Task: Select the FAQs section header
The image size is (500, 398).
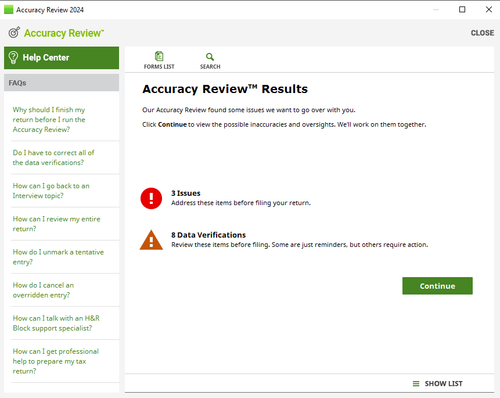Action: 61,83
